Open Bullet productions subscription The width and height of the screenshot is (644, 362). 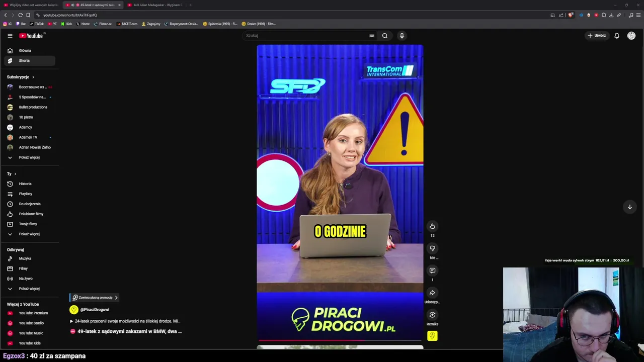[x=29, y=107]
